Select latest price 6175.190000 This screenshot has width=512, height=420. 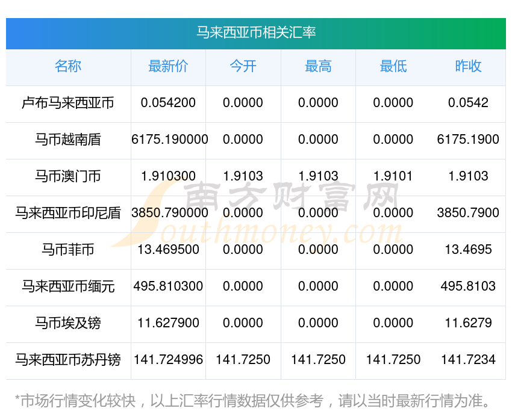[170, 140]
